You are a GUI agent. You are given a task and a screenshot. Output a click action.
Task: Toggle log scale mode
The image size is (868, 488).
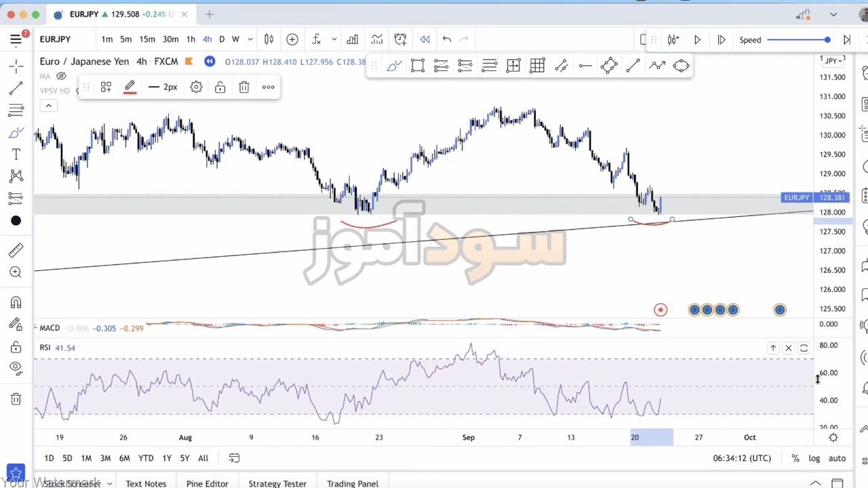[x=814, y=458]
